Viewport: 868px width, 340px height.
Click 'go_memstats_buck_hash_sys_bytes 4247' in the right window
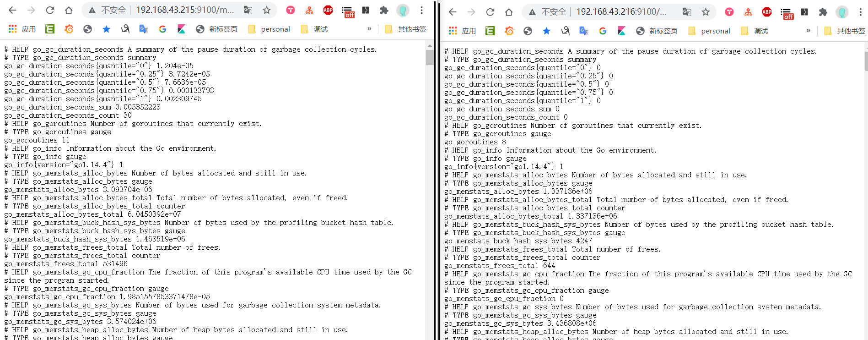pos(518,241)
